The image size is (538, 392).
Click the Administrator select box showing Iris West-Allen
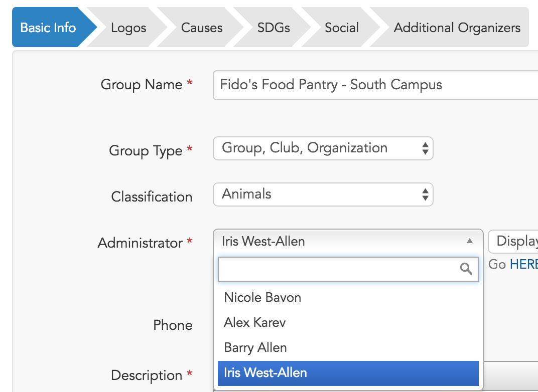pos(348,241)
